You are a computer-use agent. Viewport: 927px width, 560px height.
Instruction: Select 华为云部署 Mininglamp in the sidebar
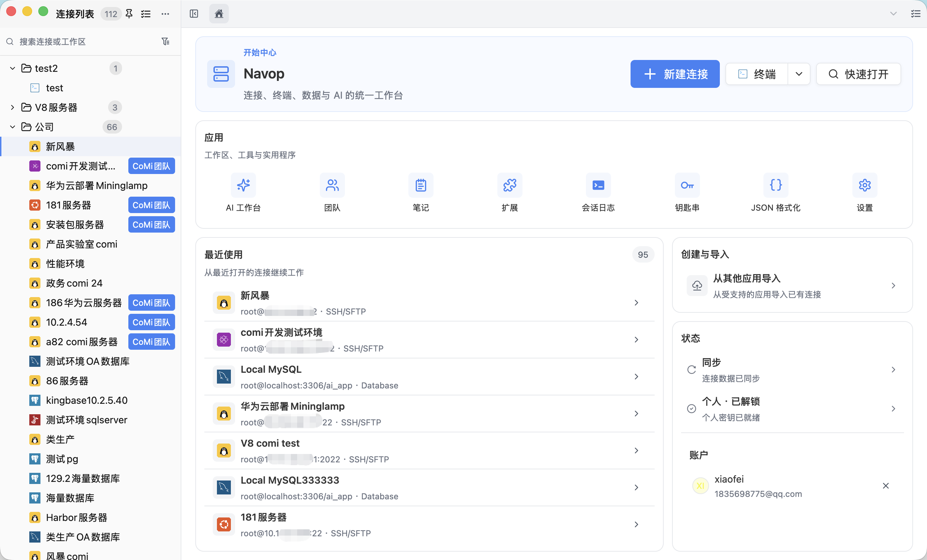pos(90,186)
